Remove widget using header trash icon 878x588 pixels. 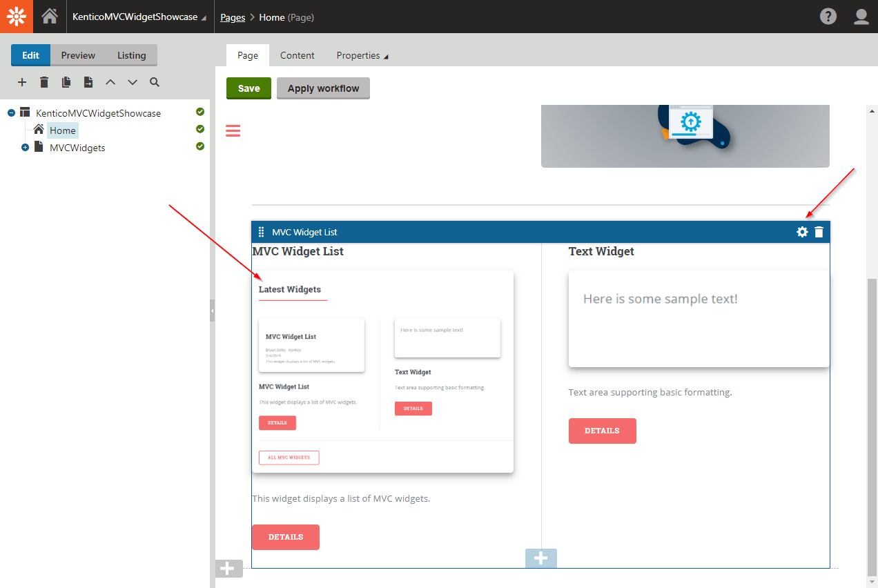click(819, 232)
